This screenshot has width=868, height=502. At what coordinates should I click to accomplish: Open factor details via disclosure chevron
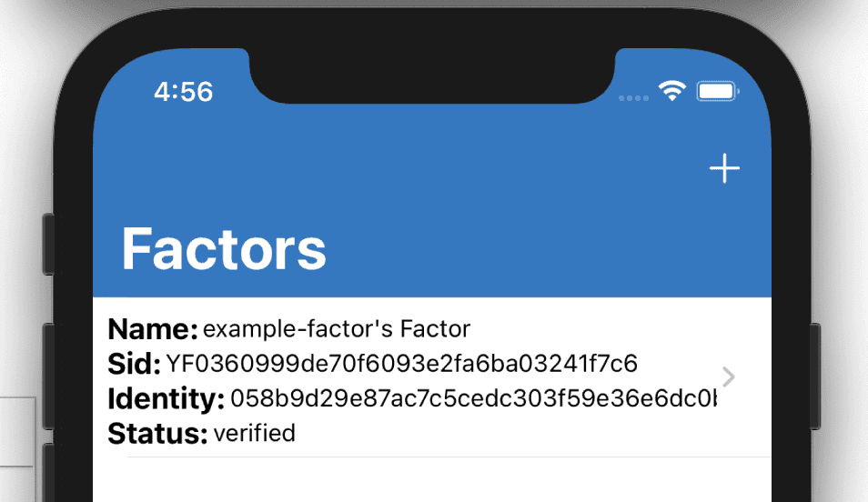[728, 376]
